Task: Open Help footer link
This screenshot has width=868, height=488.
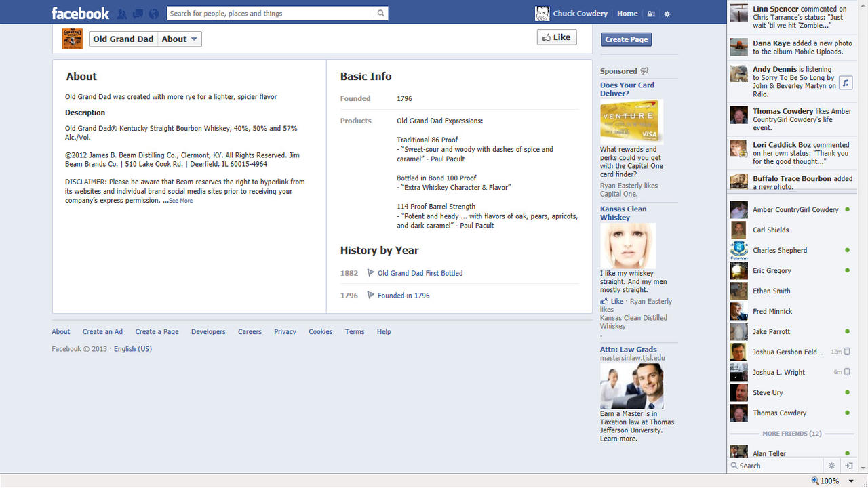Action: pos(384,332)
